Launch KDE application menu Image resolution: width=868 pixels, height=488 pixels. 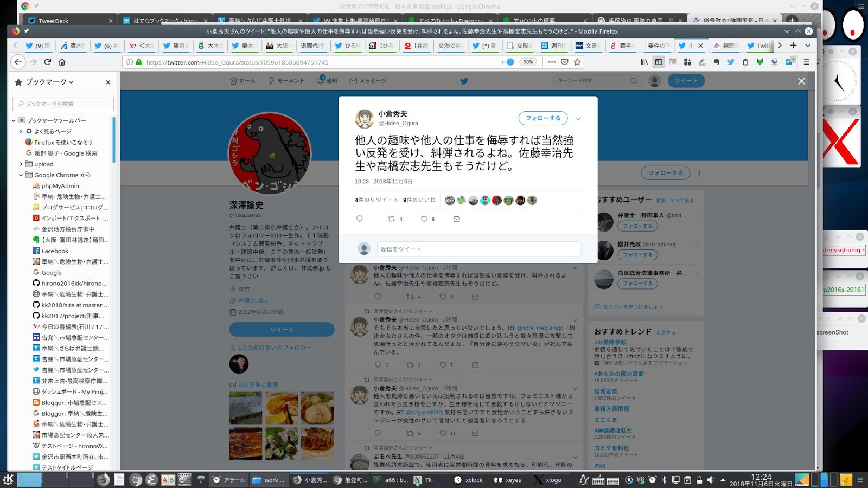(x=8, y=479)
